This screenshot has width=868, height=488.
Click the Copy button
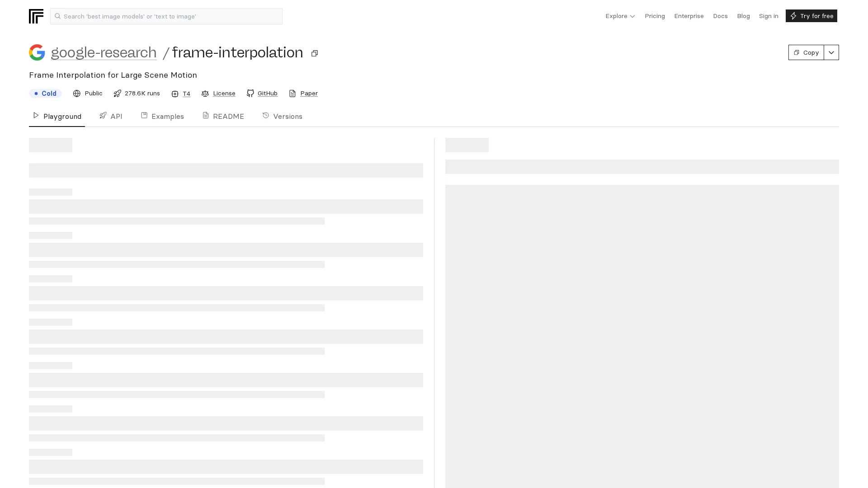(x=806, y=52)
